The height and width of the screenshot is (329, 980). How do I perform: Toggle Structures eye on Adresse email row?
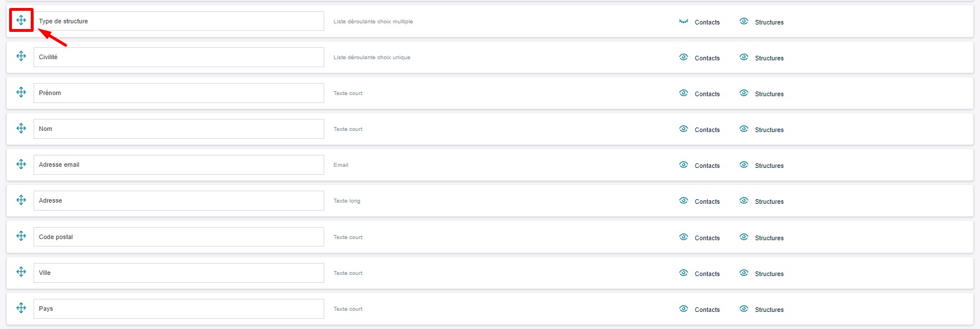tap(744, 164)
